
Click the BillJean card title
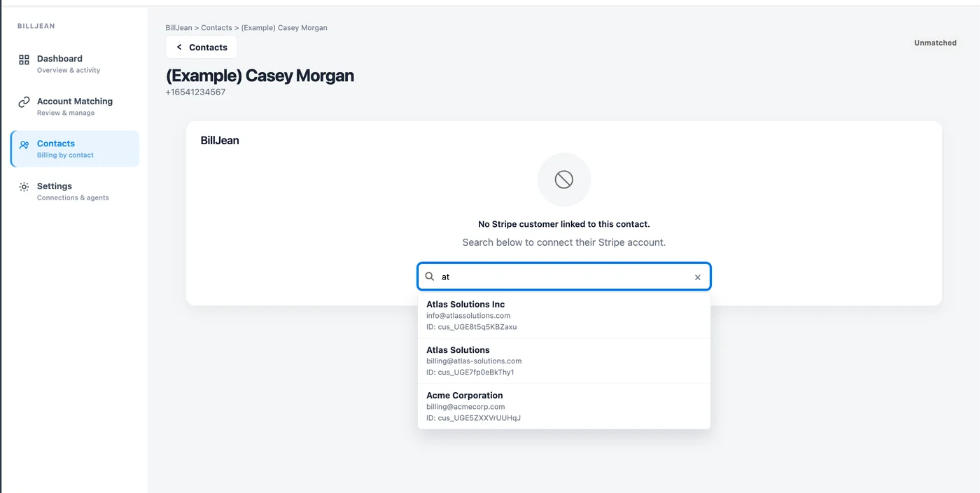pos(220,140)
